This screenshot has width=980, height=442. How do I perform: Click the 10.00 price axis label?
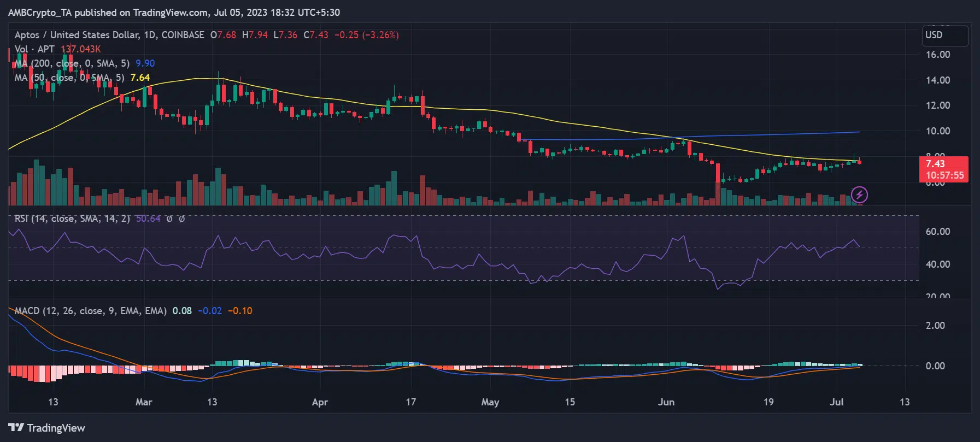[938, 131]
